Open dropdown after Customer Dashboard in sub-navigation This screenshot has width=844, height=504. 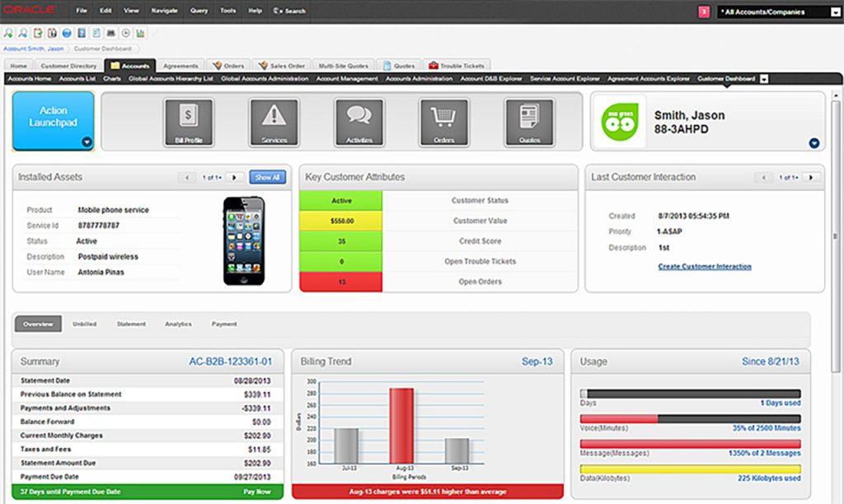tap(764, 79)
